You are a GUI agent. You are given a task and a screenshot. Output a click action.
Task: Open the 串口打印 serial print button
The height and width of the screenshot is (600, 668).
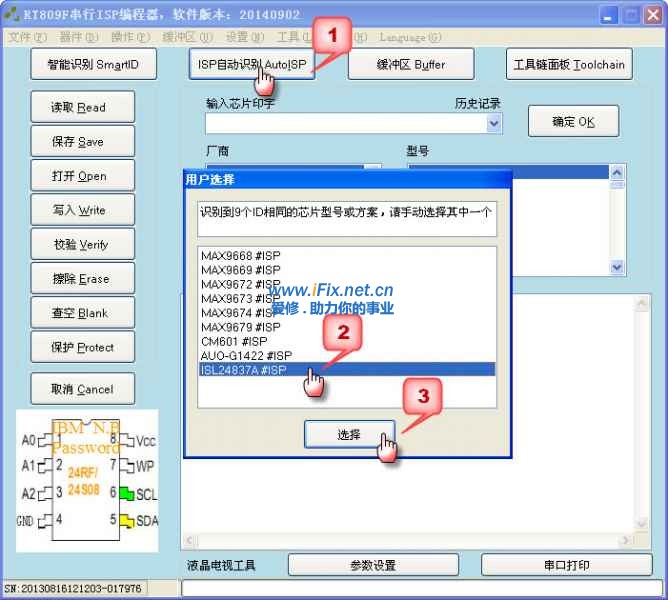pyautogui.click(x=567, y=565)
